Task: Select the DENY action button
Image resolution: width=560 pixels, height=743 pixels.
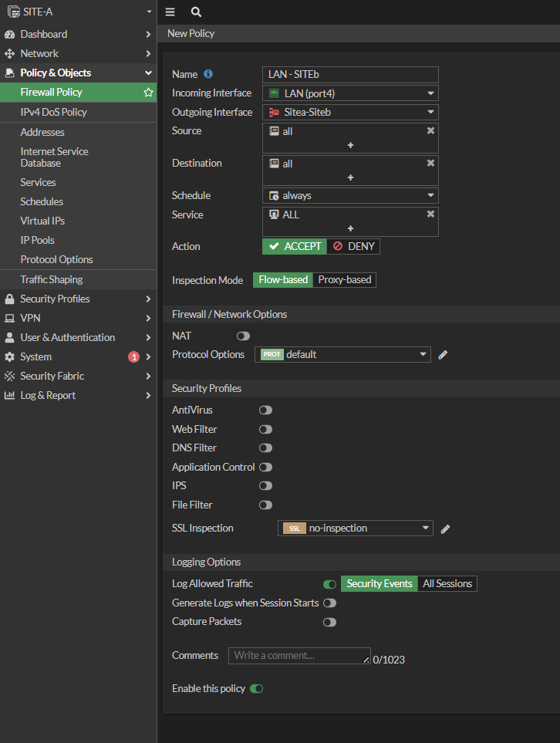Action: [x=354, y=247]
